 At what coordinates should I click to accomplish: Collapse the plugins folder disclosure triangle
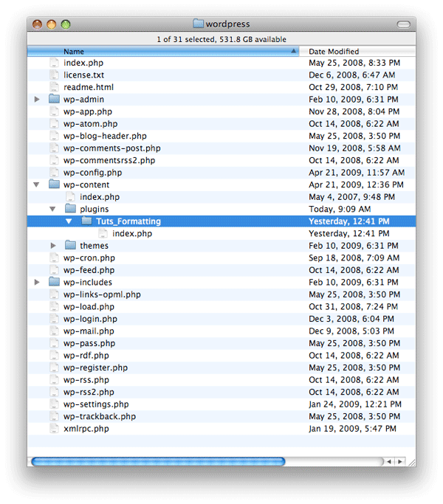click(x=52, y=210)
